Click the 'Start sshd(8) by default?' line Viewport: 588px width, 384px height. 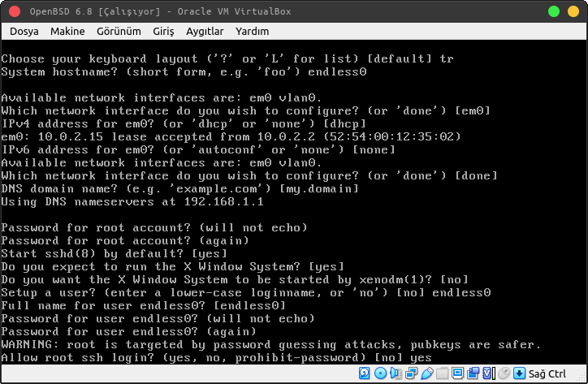point(115,254)
